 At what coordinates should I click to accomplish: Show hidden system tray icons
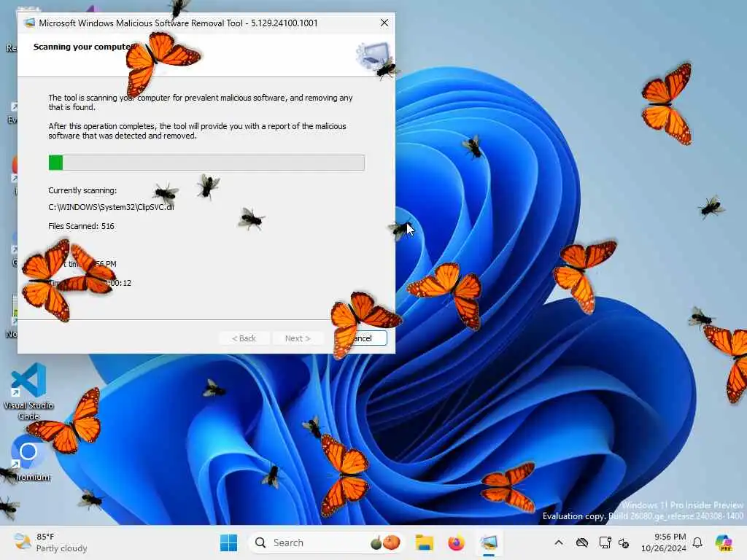pyautogui.click(x=559, y=542)
